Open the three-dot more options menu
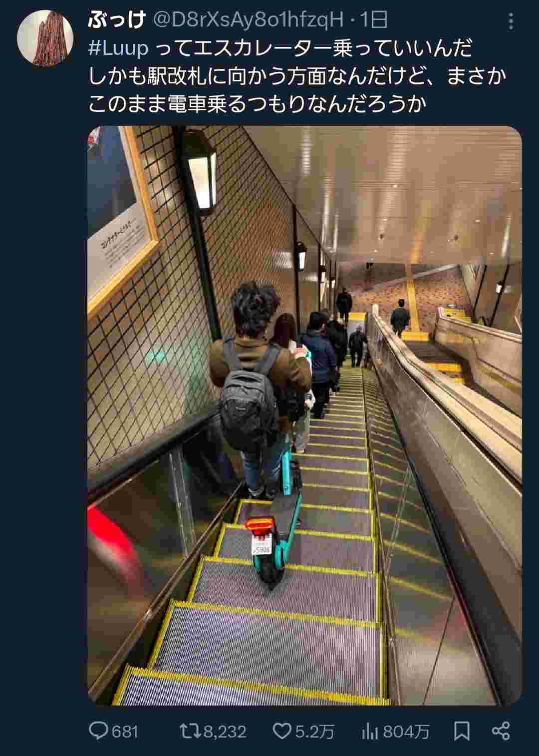 510,21
